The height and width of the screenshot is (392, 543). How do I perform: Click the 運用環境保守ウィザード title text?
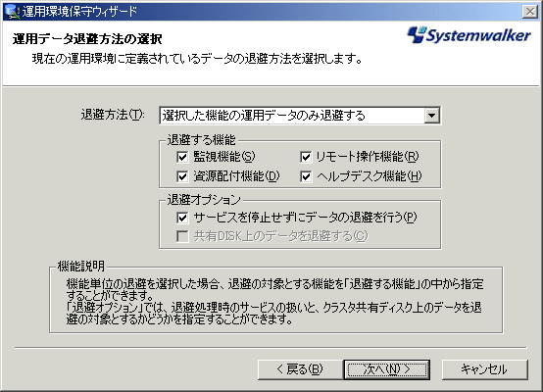coord(79,12)
